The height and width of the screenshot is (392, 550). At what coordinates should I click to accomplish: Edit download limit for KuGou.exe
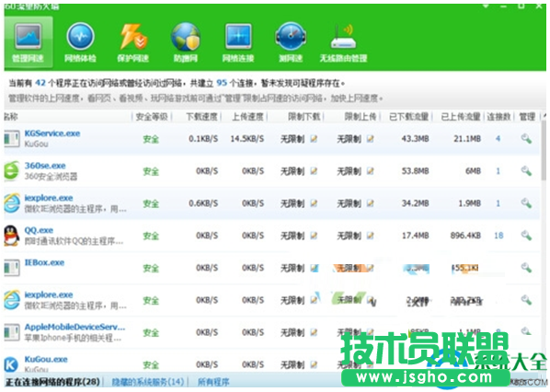point(314,364)
